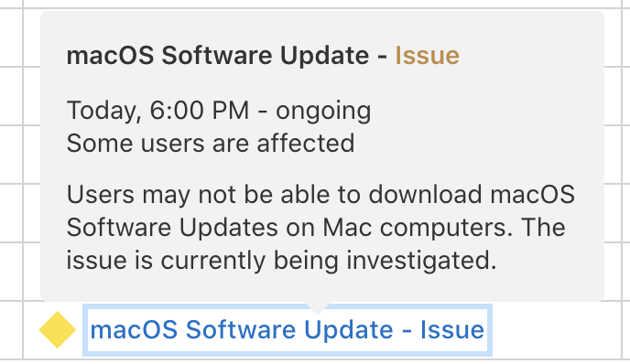Click the Some users are affected text

[x=211, y=144]
